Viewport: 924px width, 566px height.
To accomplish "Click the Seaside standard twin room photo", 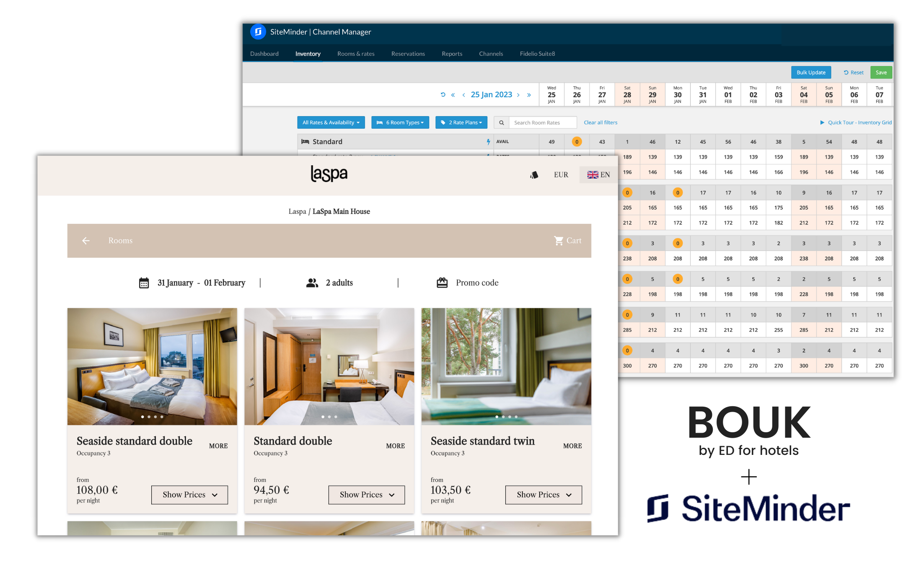I will point(506,366).
